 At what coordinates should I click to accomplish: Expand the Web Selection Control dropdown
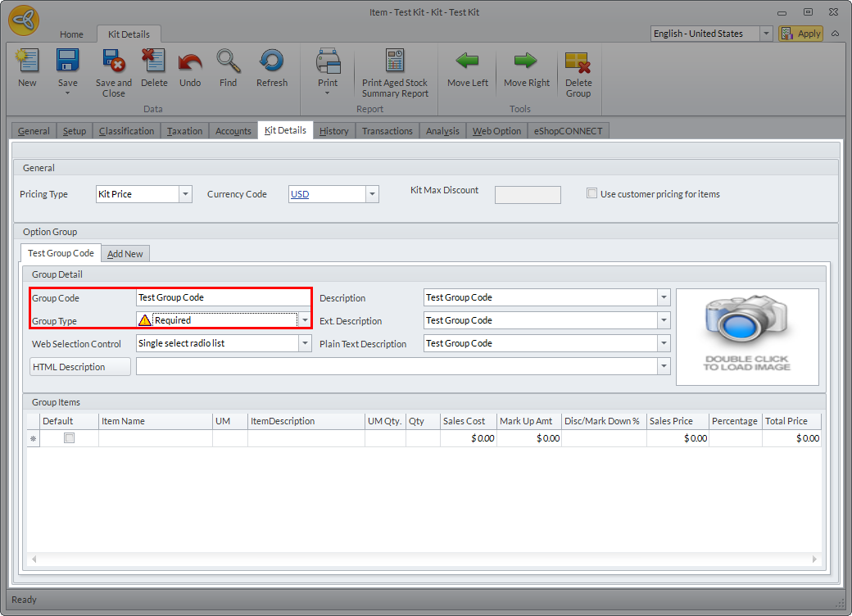pos(305,343)
